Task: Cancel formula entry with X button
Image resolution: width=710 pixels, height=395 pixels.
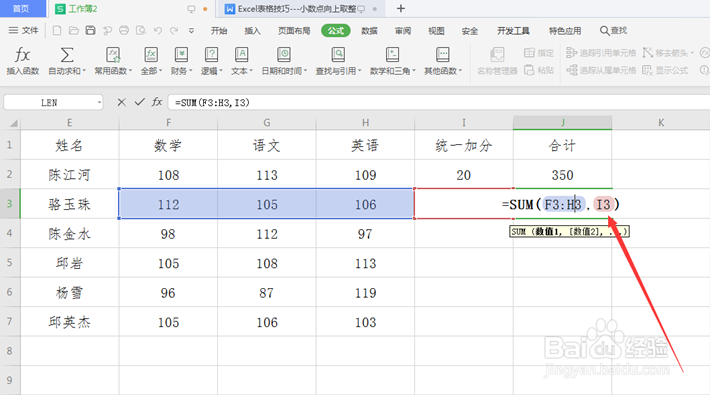Action: pos(121,102)
